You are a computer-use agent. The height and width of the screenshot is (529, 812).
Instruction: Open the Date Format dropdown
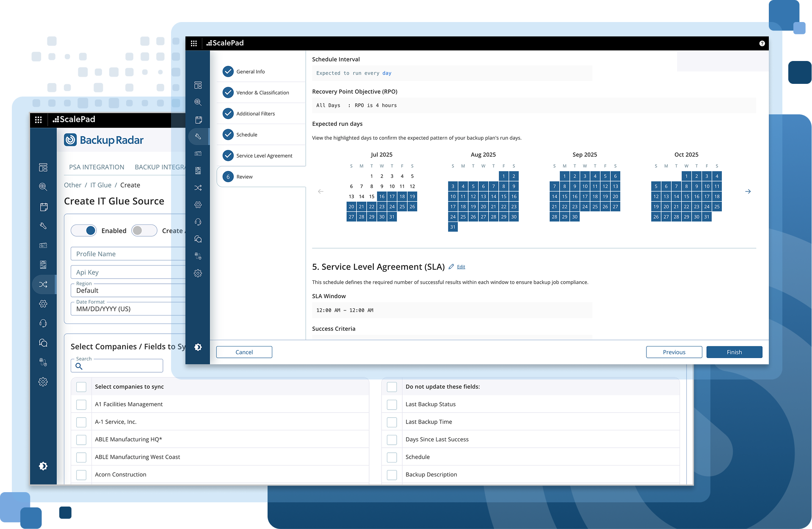127,309
